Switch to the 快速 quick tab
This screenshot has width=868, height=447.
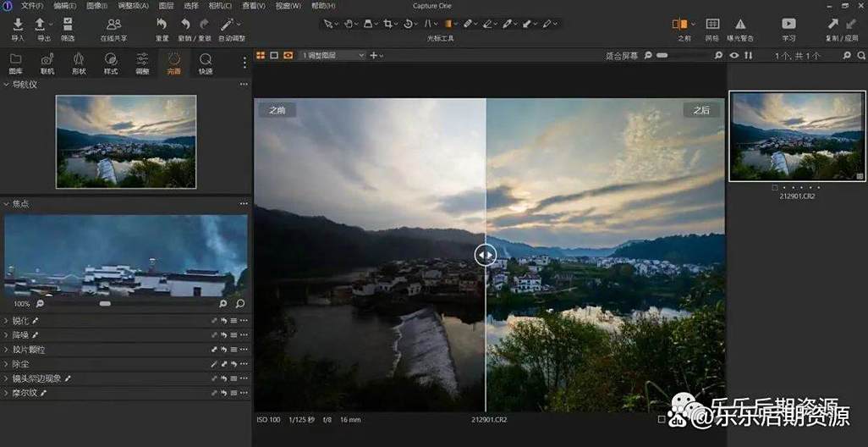point(206,63)
